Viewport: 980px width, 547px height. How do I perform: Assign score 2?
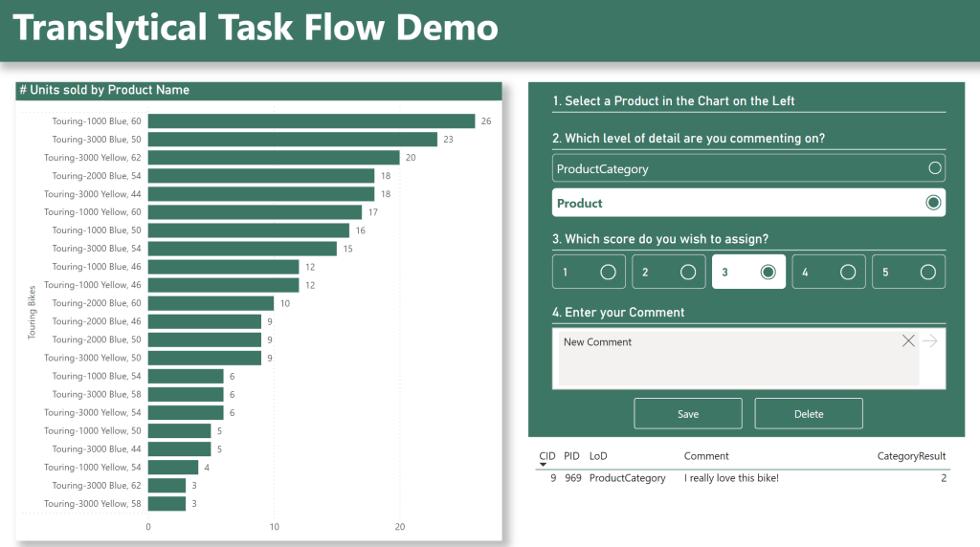click(668, 272)
